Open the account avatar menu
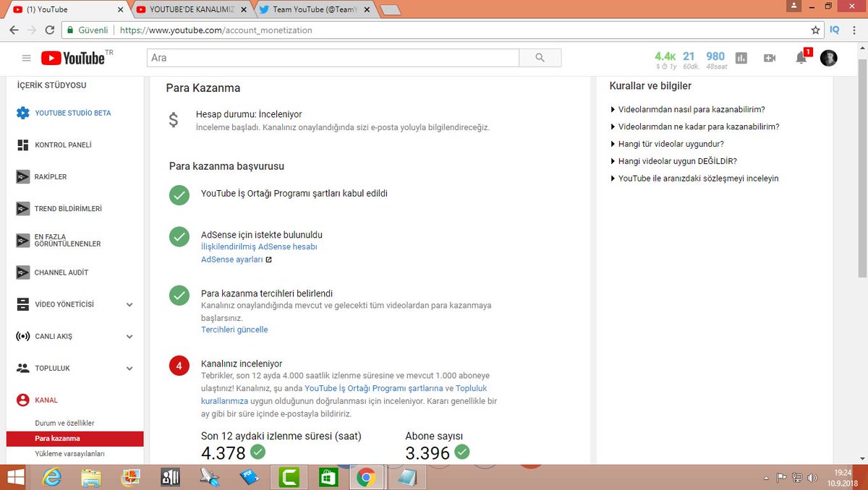The width and height of the screenshot is (868, 490). tap(828, 58)
